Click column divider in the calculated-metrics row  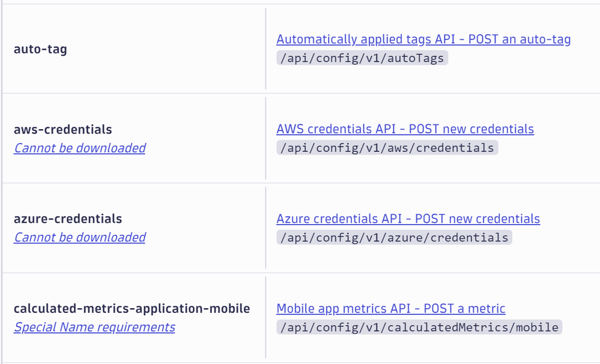265,317
